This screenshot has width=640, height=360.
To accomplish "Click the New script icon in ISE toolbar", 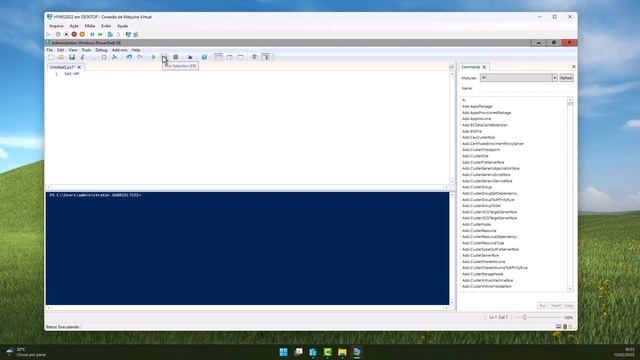I will (x=51, y=57).
